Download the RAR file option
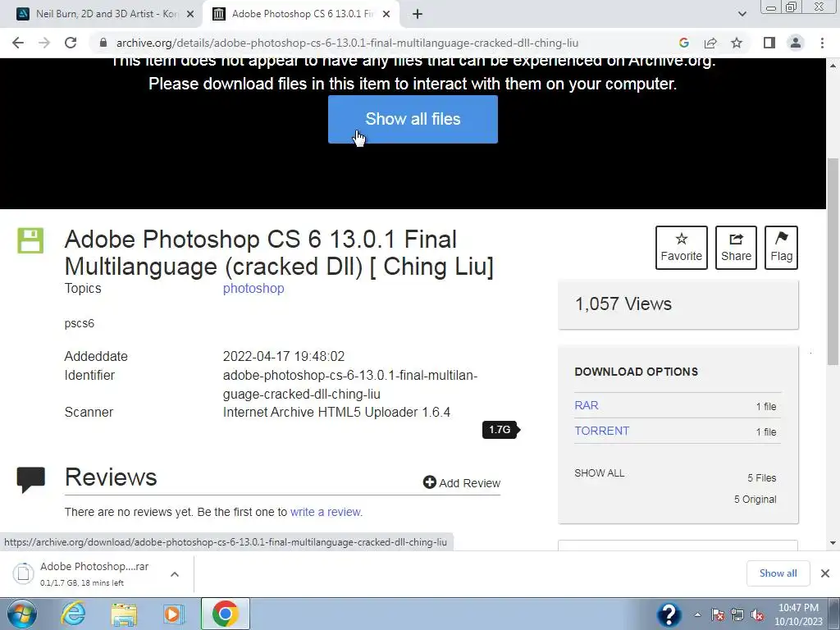 click(586, 405)
